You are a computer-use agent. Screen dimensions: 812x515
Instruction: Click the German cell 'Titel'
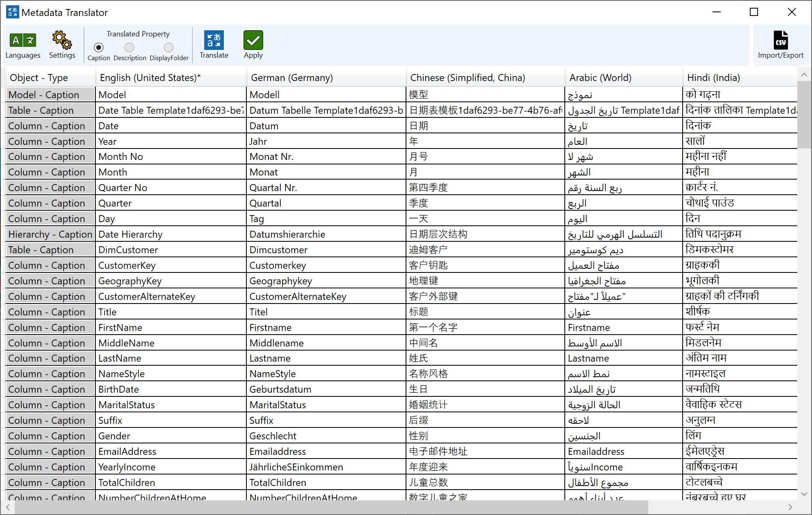pyautogui.click(x=326, y=312)
